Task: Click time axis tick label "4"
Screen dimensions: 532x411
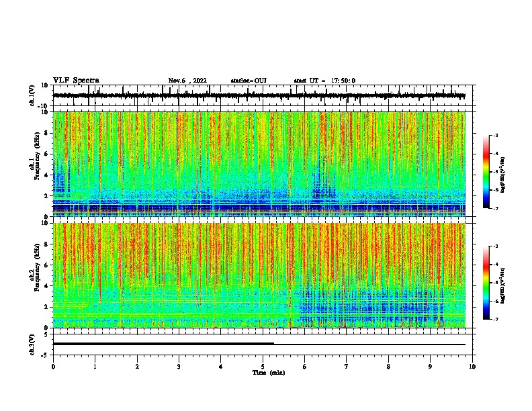Action: [x=221, y=366]
